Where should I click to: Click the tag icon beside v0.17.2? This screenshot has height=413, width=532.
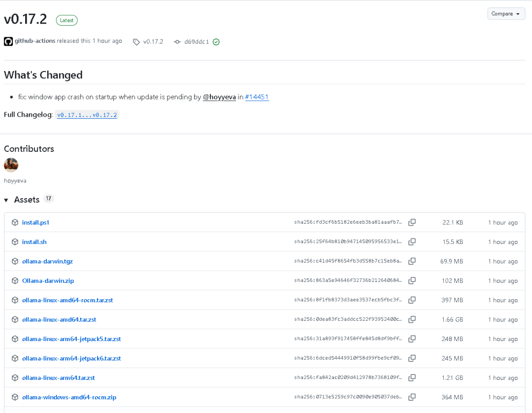[x=136, y=42]
